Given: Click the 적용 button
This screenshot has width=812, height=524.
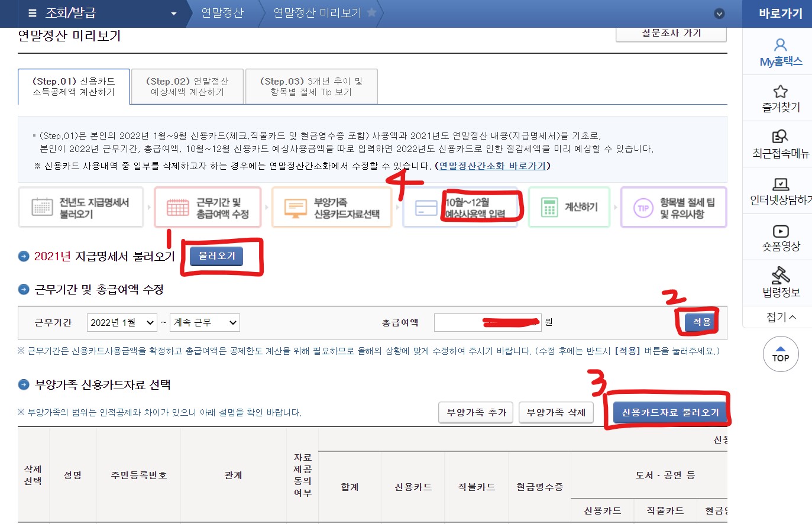Looking at the screenshot, I should coord(701,322).
